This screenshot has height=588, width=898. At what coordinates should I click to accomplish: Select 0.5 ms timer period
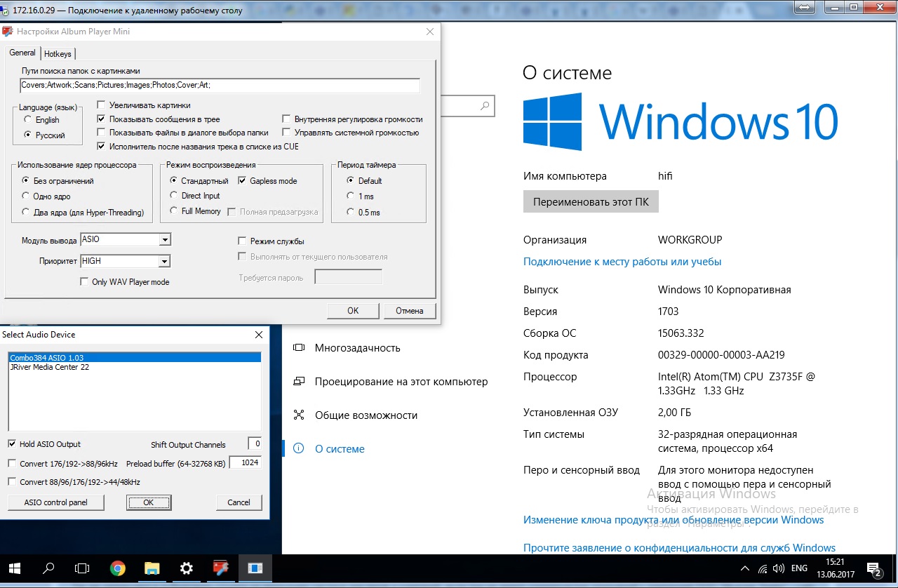[351, 212]
